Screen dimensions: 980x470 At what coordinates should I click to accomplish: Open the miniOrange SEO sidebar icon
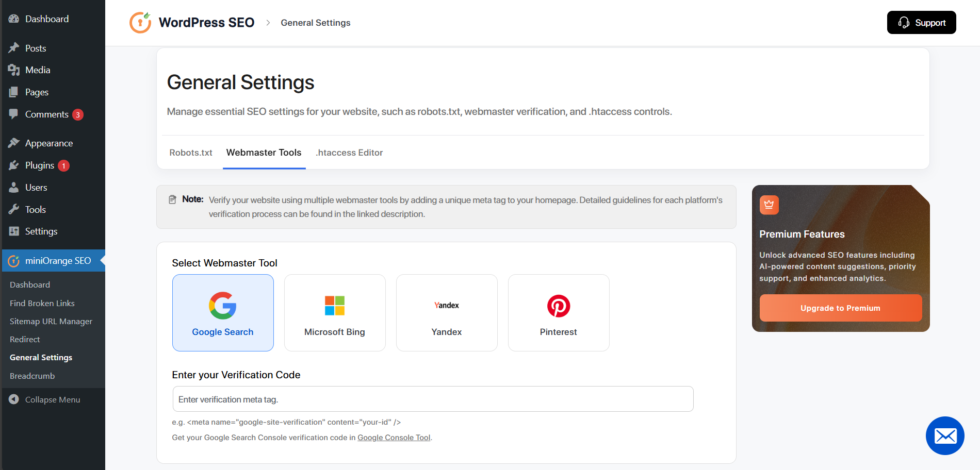pyautogui.click(x=13, y=261)
